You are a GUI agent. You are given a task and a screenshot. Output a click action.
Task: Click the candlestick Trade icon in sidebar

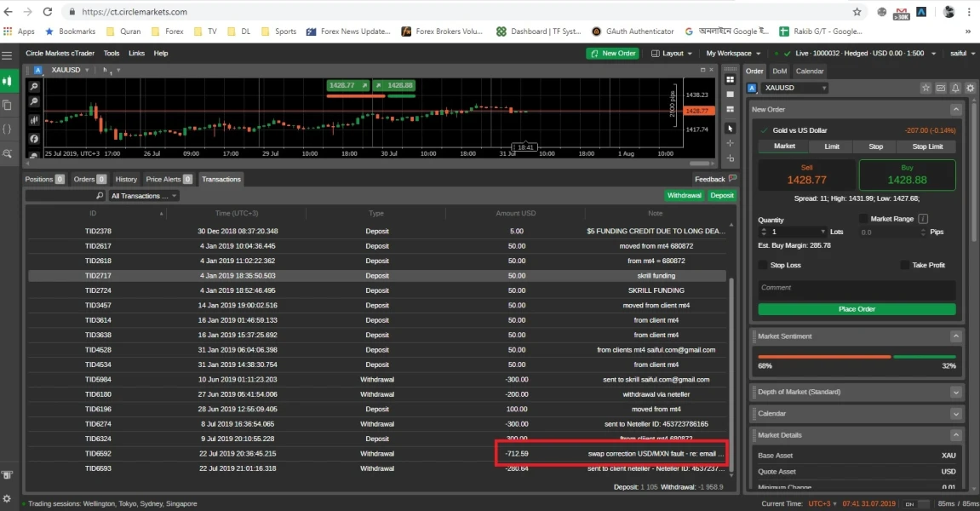pyautogui.click(x=7, y=81)
